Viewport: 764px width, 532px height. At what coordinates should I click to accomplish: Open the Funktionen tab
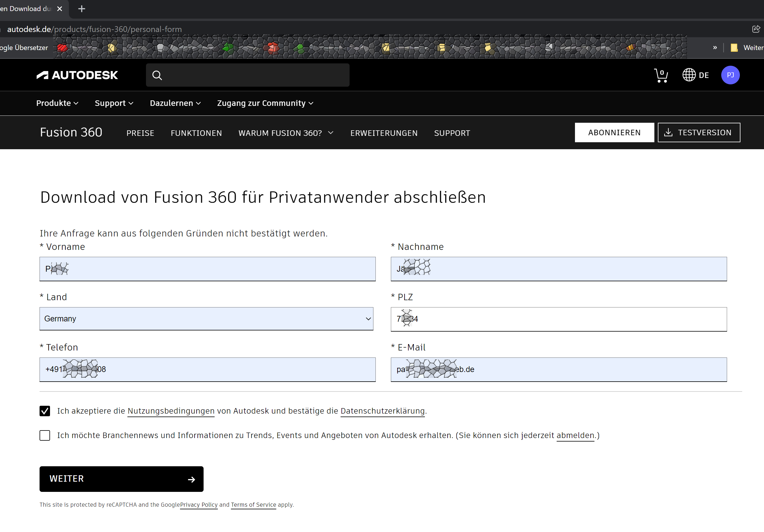coord(196,133)
